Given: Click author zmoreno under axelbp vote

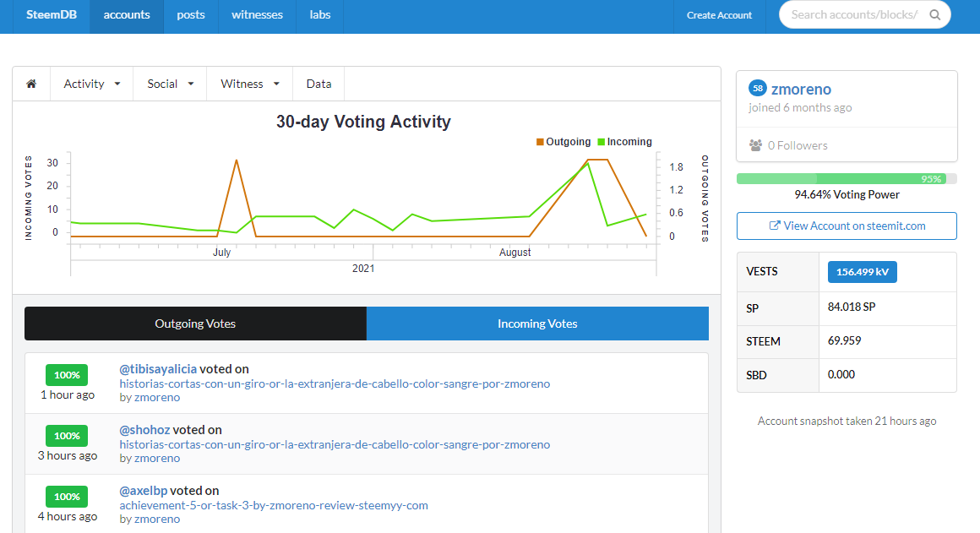Looking at the screenshot, I should (x=157, y=519).
